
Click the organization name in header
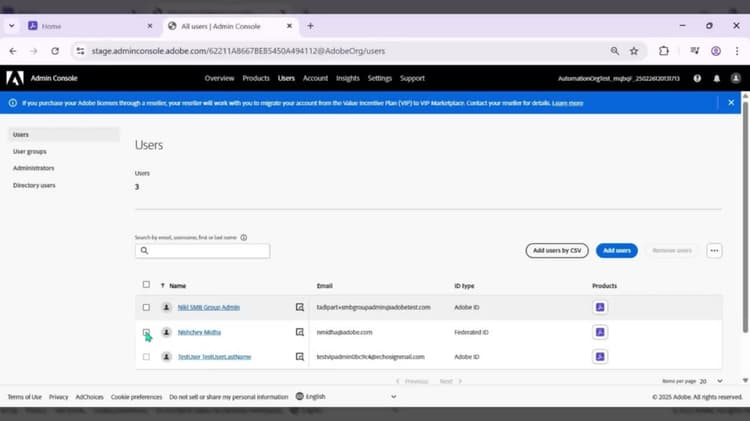618,78
